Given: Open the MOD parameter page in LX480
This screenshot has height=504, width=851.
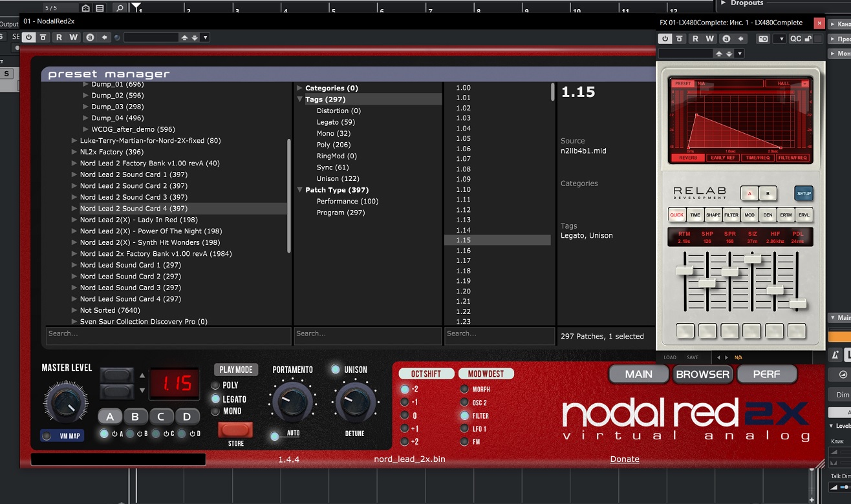Looking at the screenshot, I should 749,215.
